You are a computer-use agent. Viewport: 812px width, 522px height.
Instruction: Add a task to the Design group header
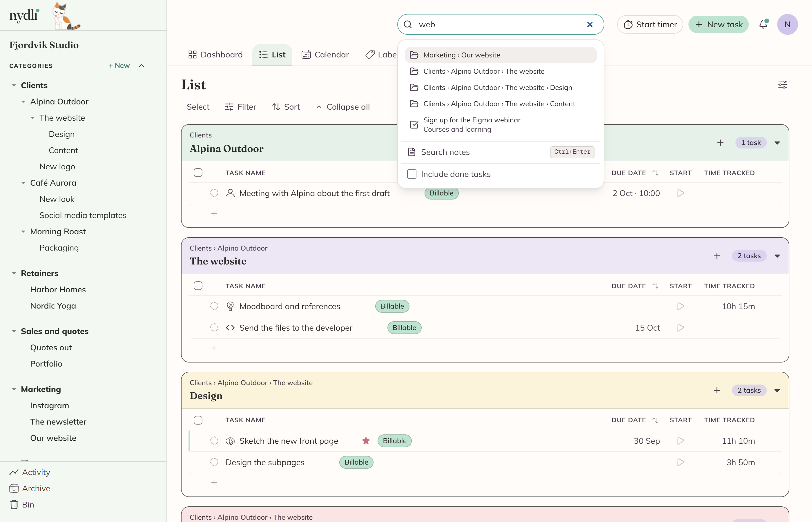click(716, 390)
